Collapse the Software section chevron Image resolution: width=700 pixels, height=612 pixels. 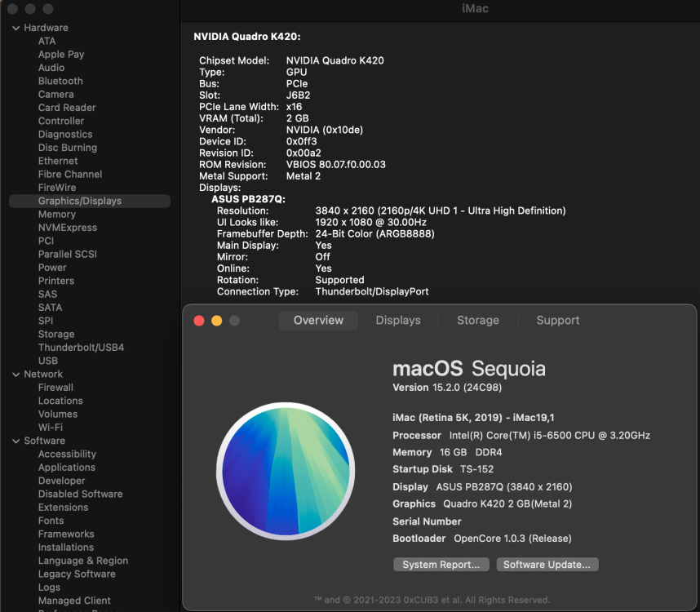point(16,441)
